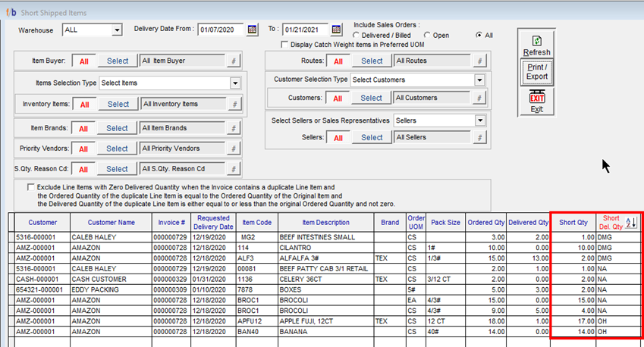Click the Customer Name column header

coord(110,223)
